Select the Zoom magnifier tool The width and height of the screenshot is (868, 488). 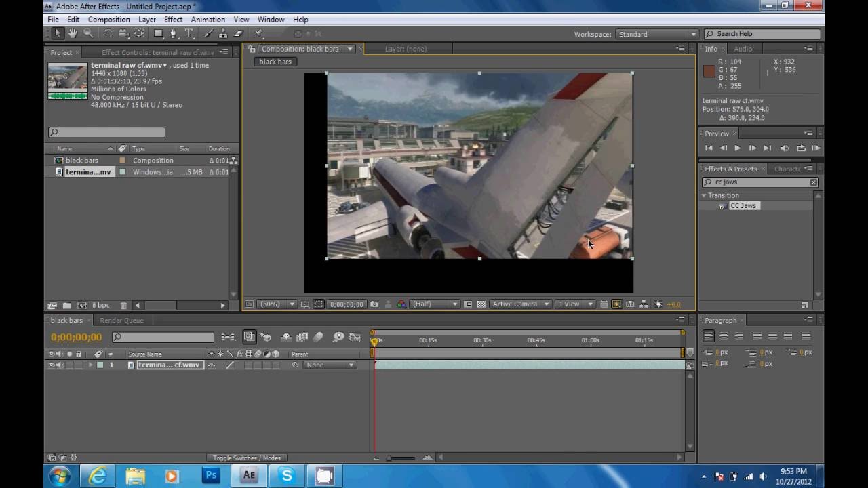(88, 33)
